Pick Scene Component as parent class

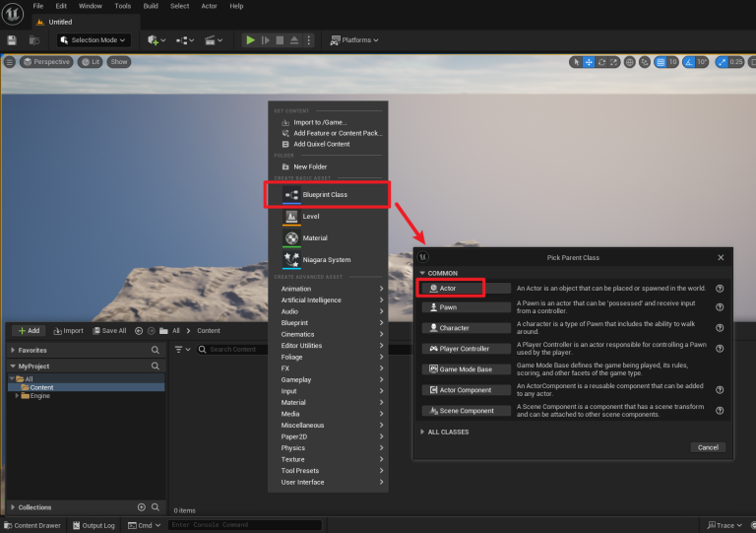[466, 411]
